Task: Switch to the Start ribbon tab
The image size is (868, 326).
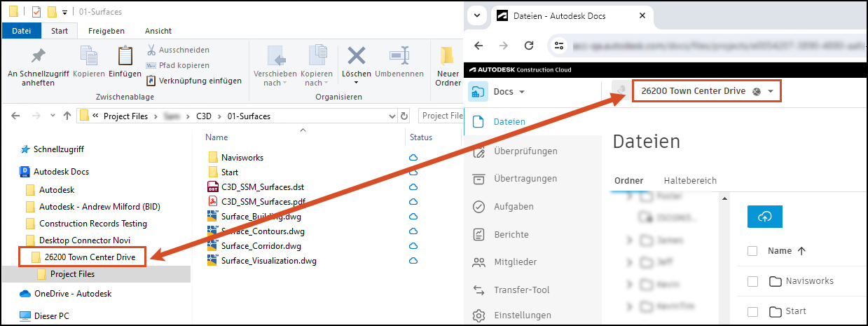Action: click(60, 31)
